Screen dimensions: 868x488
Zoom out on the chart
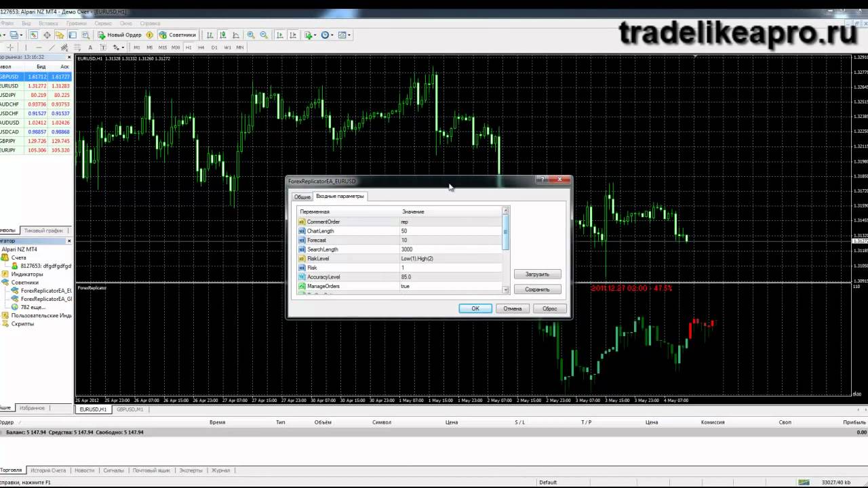[264, 35]
